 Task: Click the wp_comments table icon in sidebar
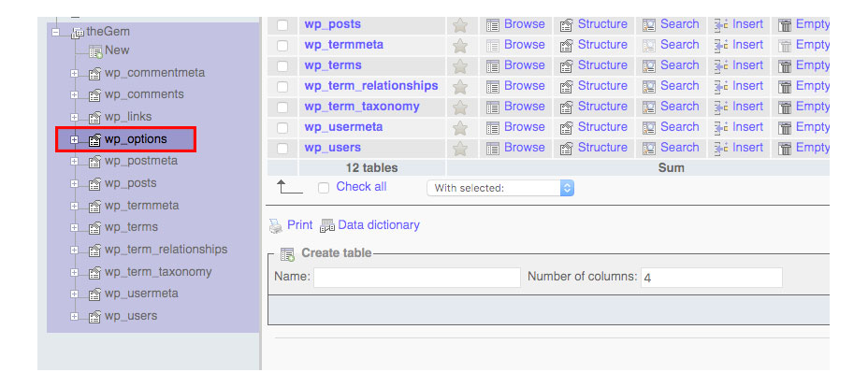pos(94,95)
